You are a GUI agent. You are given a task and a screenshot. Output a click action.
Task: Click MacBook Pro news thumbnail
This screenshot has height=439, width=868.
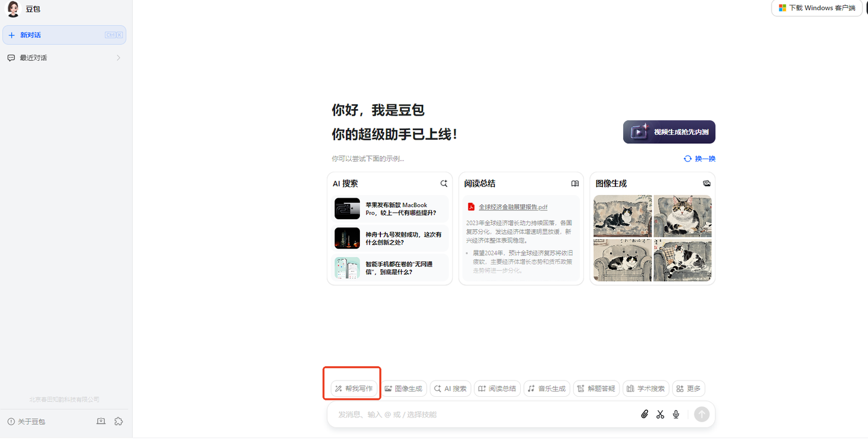tap(347, 208)
